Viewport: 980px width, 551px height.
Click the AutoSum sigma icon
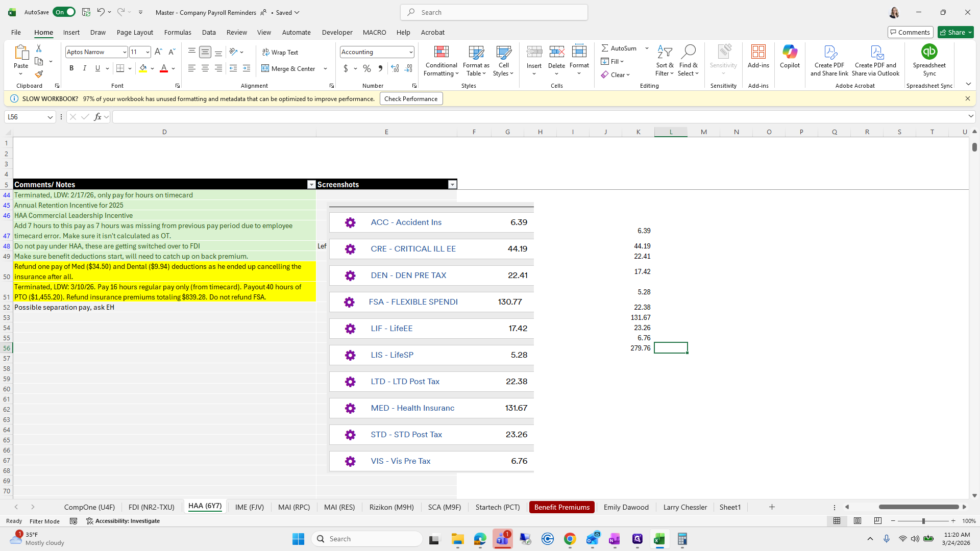point(605,48)
